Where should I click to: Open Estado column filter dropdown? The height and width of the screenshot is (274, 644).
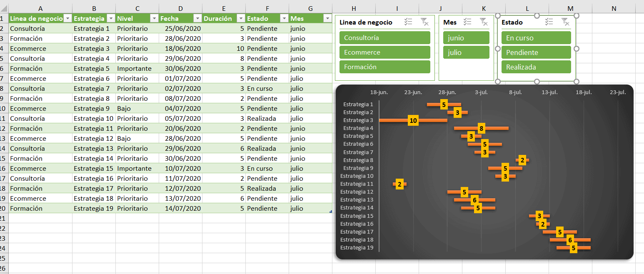tap(284, 18)
